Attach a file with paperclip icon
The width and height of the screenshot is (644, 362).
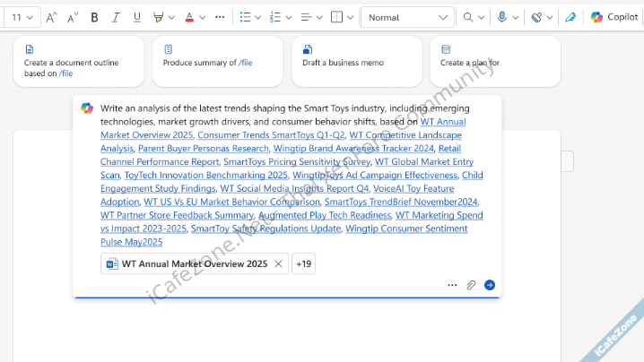click(471, 285)
